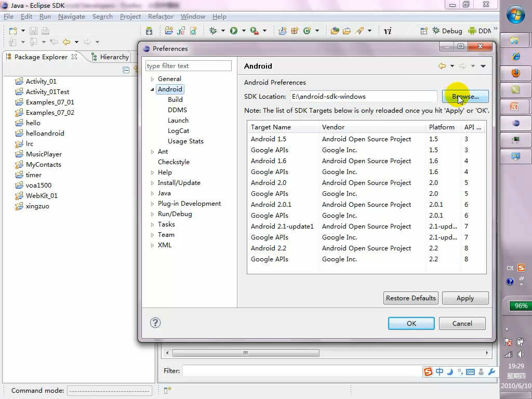This screenshot has height=399, width=532.
Task: Open Firefox from the side taskbar
Action: coord(515,73)
